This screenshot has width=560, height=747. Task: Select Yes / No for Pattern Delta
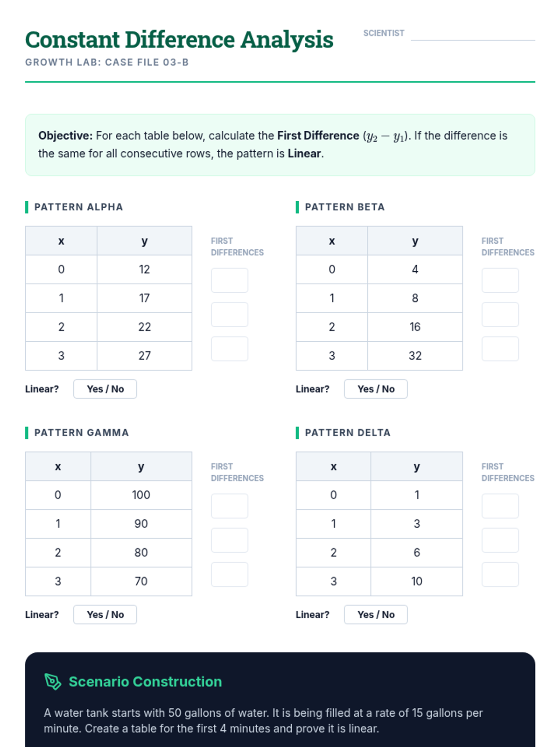376,614
